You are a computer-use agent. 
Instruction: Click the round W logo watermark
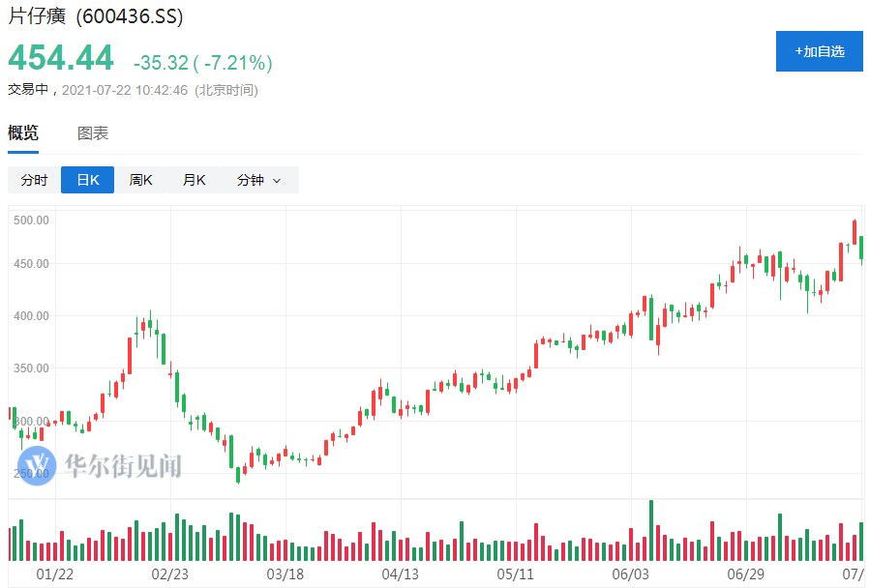(37, 466)
